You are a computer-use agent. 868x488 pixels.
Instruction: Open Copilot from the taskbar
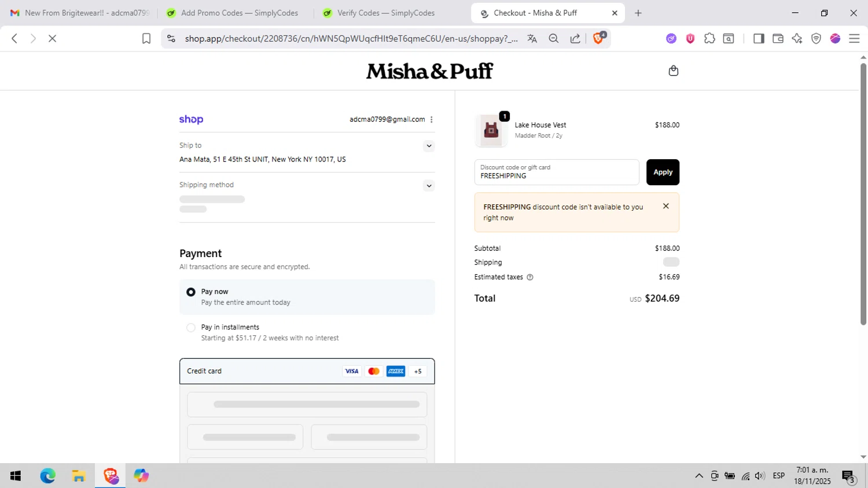click(x=141, y=476)
